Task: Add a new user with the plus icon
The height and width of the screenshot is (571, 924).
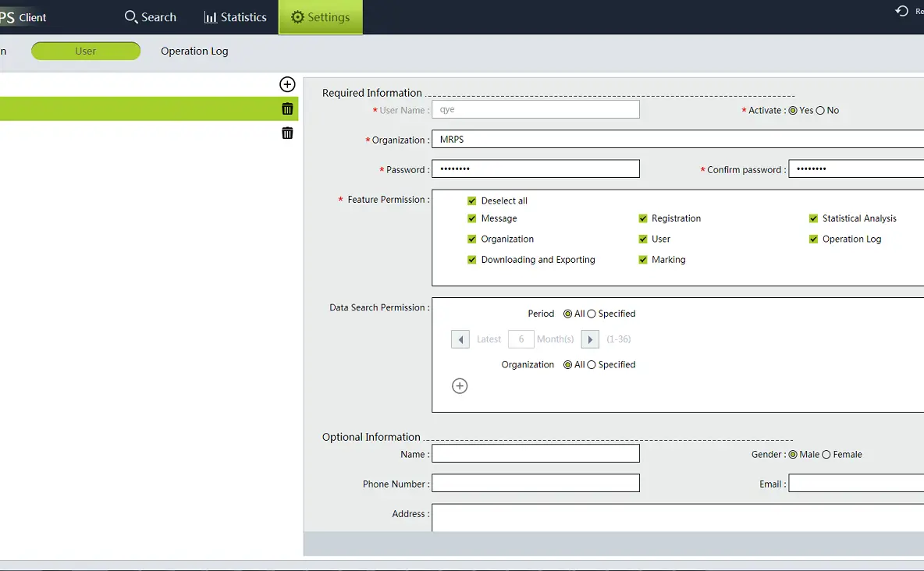Action: click(x=287, y=84)
